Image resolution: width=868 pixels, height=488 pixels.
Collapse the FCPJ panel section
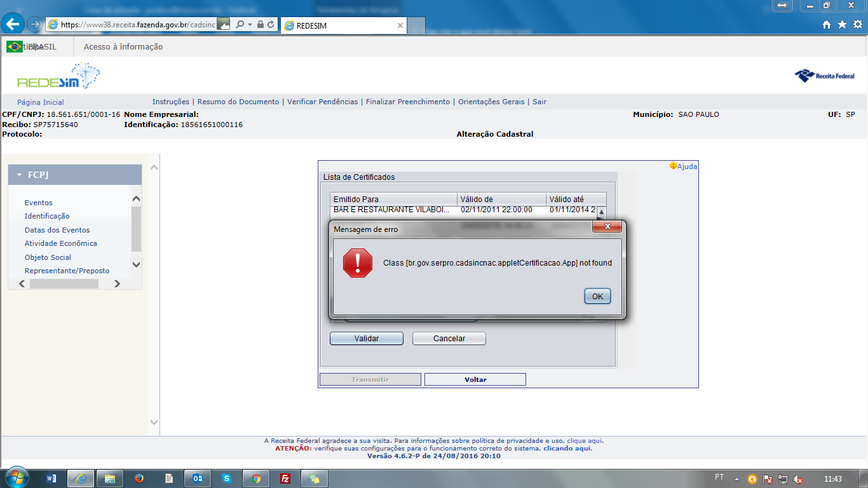click(x=20, y=175)
